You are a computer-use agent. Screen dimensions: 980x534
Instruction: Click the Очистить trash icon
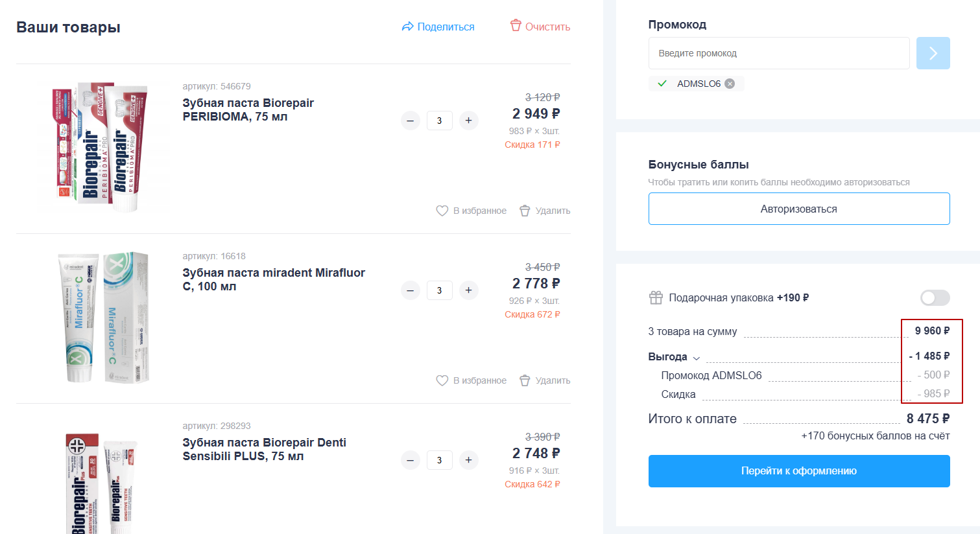coord(516,25)
